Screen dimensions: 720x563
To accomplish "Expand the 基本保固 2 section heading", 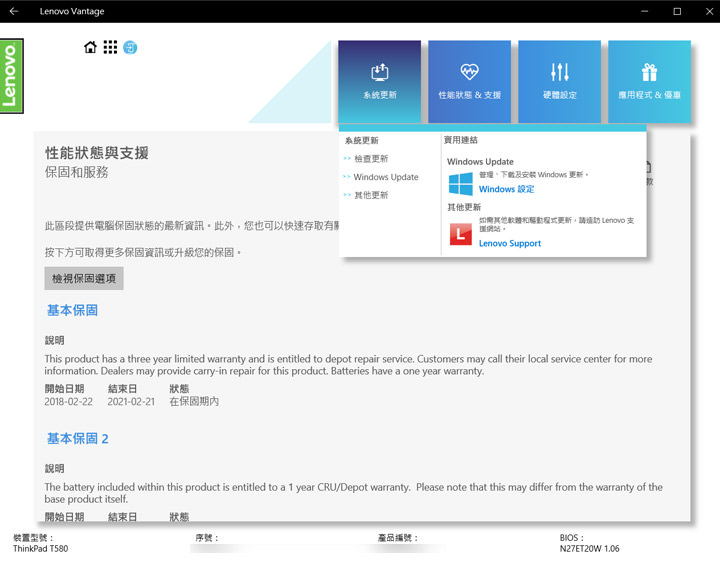I will [77, 439].
